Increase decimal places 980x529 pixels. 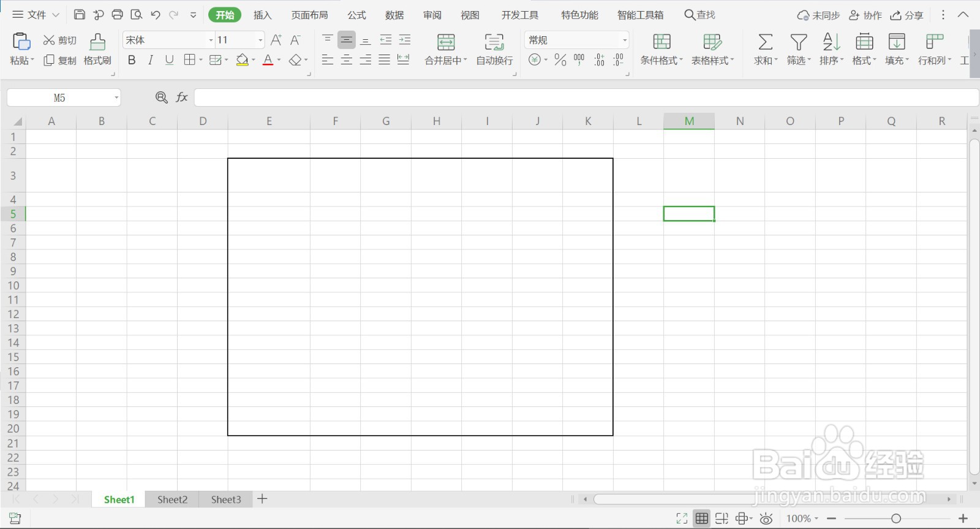pos(599,59)
